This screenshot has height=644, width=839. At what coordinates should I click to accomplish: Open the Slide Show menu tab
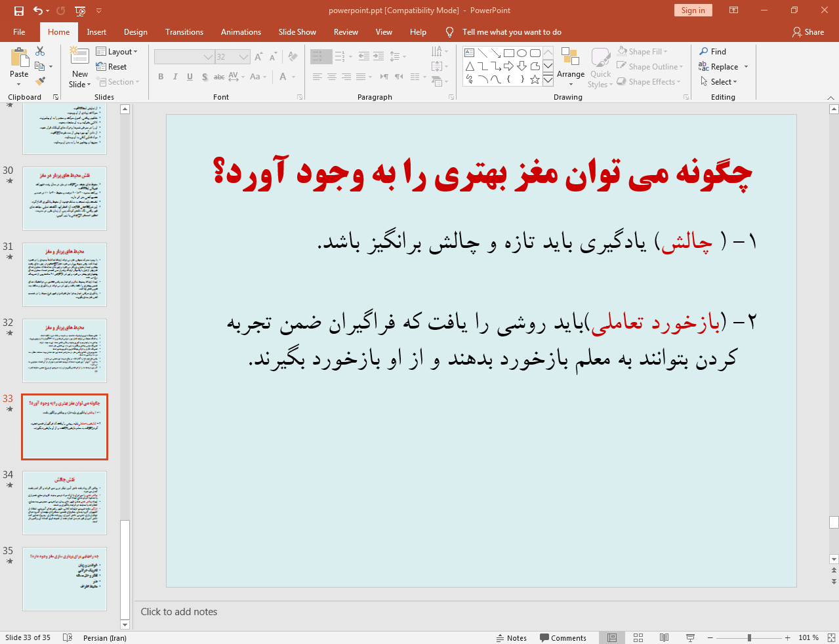click(297, 31)
